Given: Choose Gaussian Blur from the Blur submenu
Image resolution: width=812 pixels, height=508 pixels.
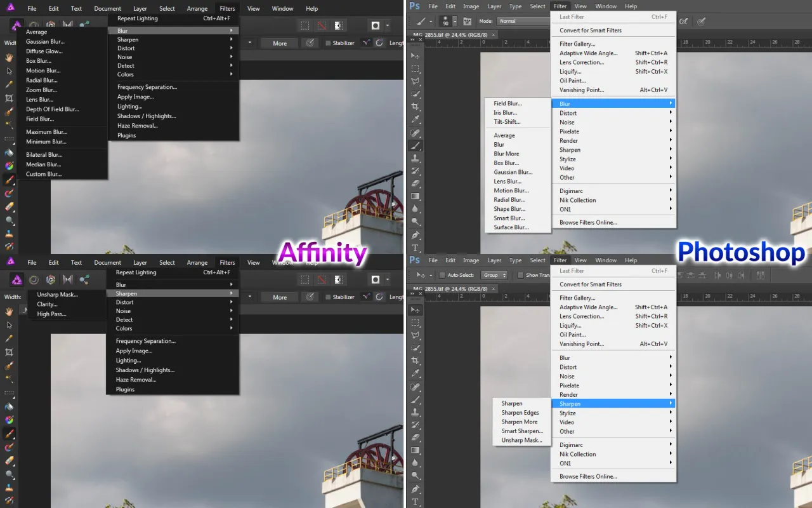Looking at the screenshot, I should (513, 172).
